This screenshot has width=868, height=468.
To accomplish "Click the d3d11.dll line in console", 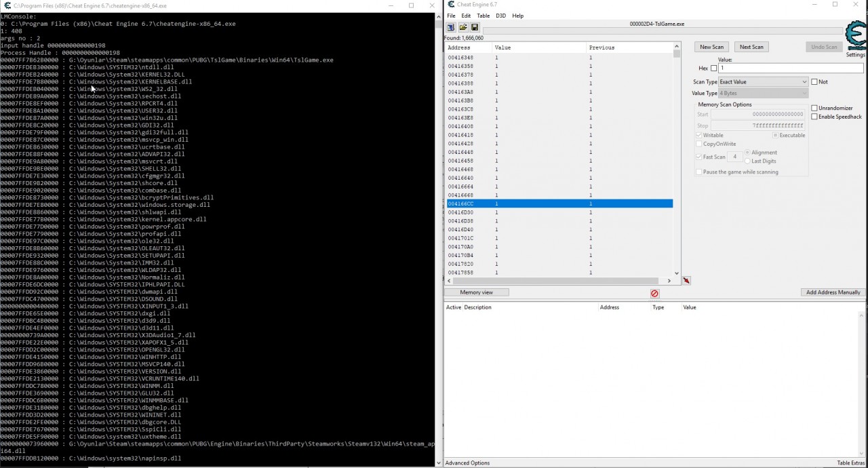I will 87,328.
